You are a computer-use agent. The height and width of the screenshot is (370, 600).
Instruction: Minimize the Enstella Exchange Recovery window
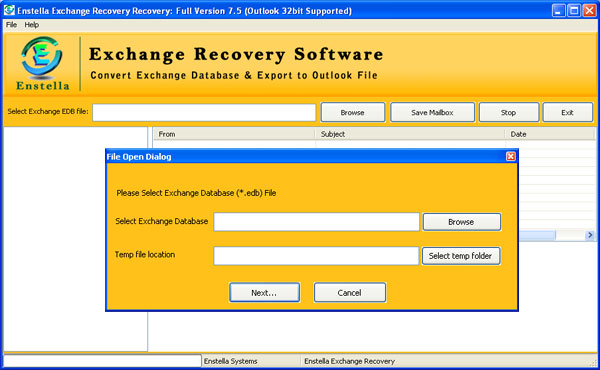click(x=558, y=10)
